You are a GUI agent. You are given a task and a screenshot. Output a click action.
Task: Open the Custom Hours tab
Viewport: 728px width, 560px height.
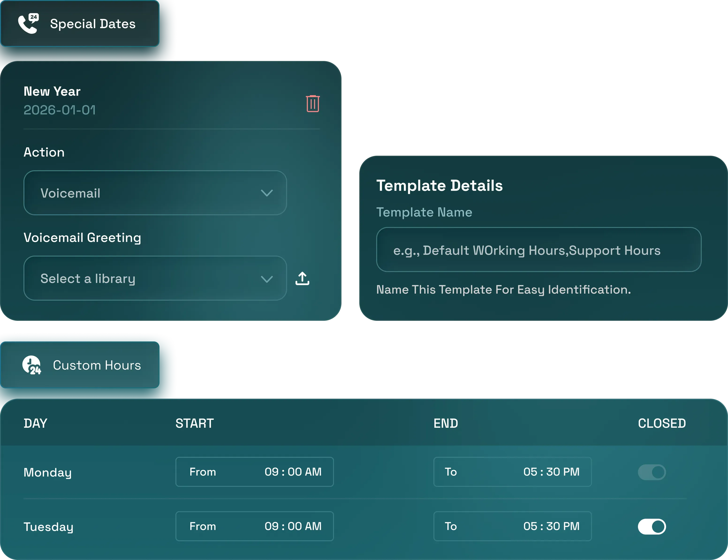pos(80,365)
